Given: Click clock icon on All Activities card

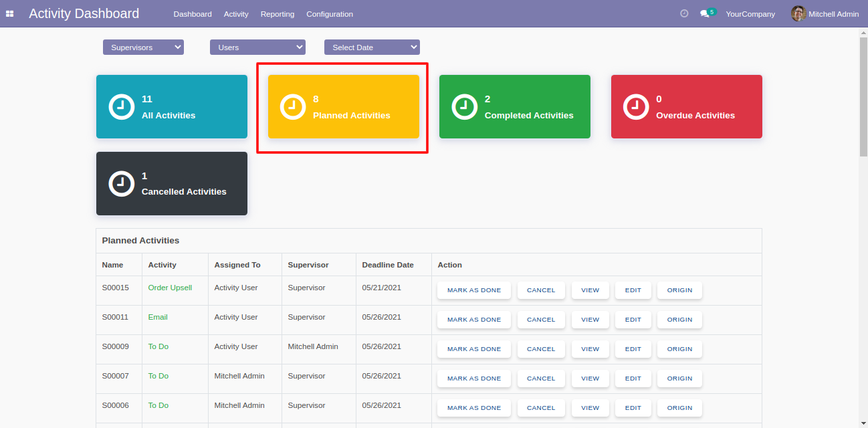Looking at the screenshot, I should (x=122, y=106).
